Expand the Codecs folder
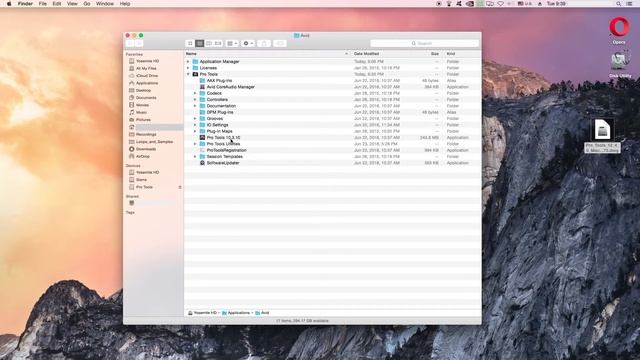 point(195,93)
